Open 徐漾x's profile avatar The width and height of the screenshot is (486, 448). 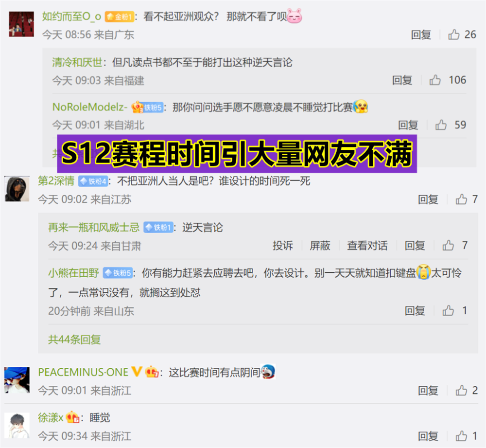(x=17, y=425)
